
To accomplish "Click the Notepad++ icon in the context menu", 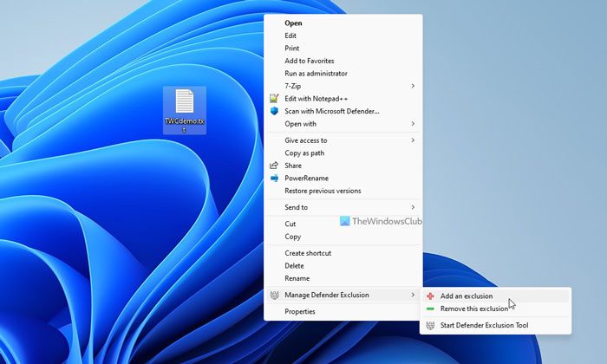I will pos(274,98).
